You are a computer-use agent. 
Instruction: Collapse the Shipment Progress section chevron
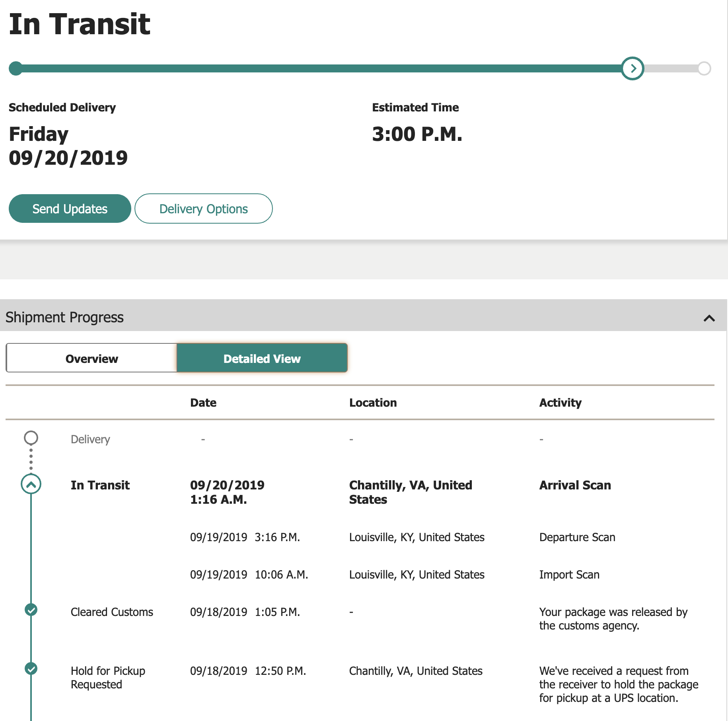pos(709,318)
